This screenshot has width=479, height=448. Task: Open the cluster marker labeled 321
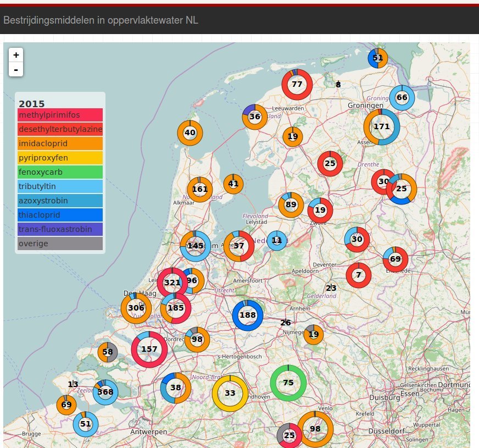[172, 283]
